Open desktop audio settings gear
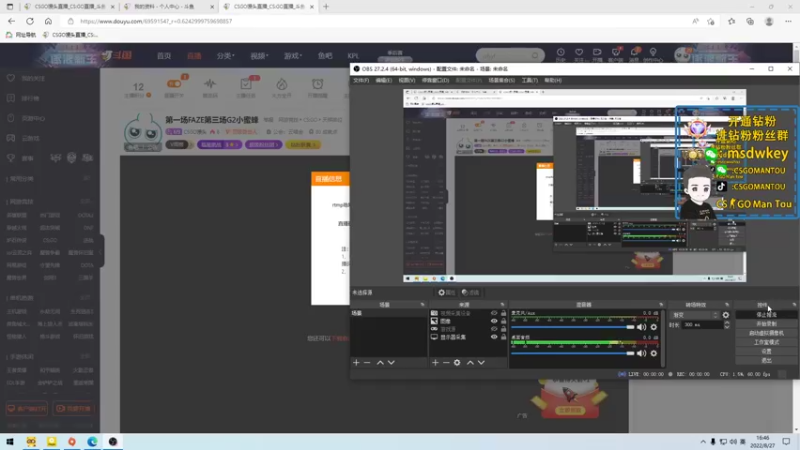This screenshot has width=800, height=450. (654, 353)
